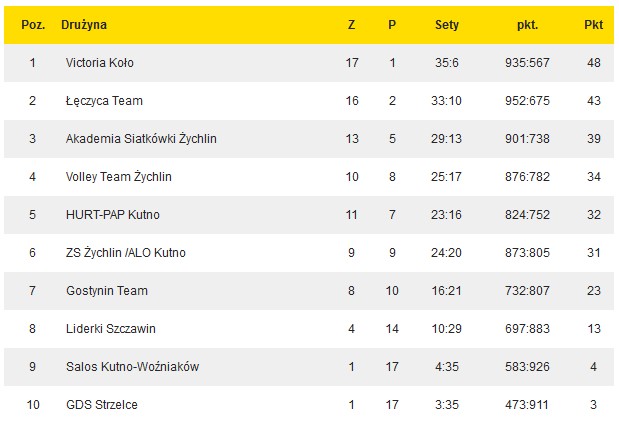Viewport: 619px width, 421px height.
Task: Open the HURT-PAP Kutno team
Action: [112, 215]
